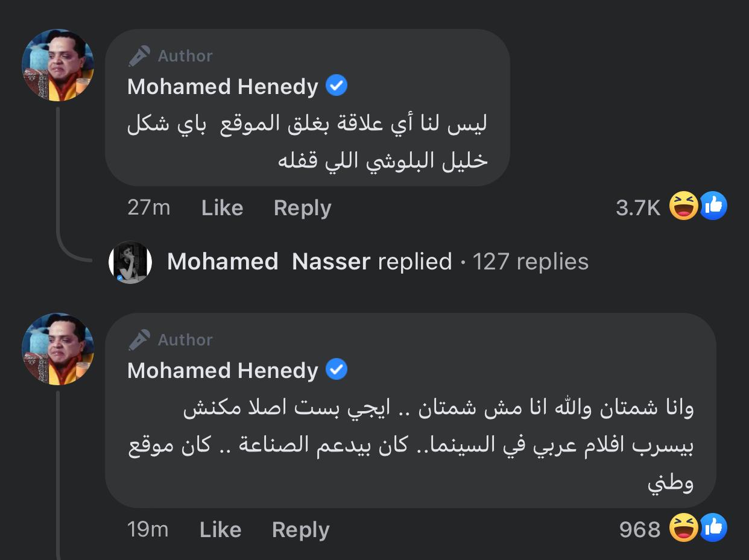The width and height of the screenshot is (749, 560).
Task: Open Mohamed Nasser's small avatar picture
Action: point(130,262)
